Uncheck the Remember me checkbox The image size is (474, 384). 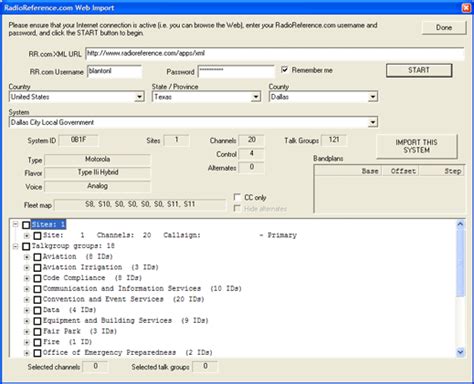pyautogui.click(x=284, y=70)
